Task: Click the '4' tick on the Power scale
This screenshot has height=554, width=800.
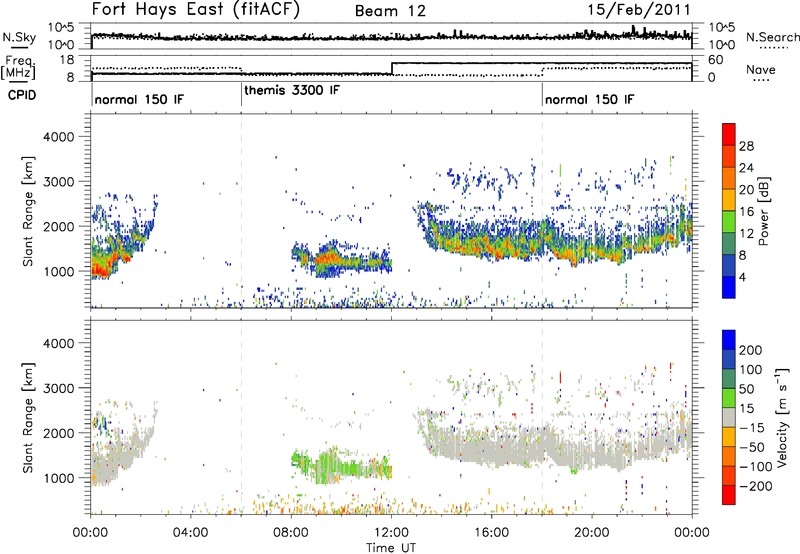Action: point(742,277)
